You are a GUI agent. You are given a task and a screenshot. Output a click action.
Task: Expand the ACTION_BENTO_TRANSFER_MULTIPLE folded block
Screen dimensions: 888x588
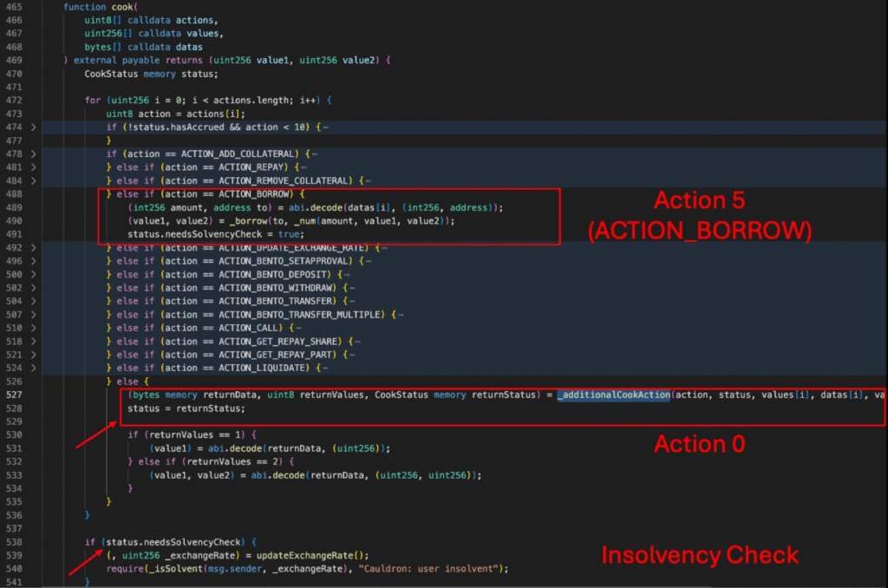(34, 314)
